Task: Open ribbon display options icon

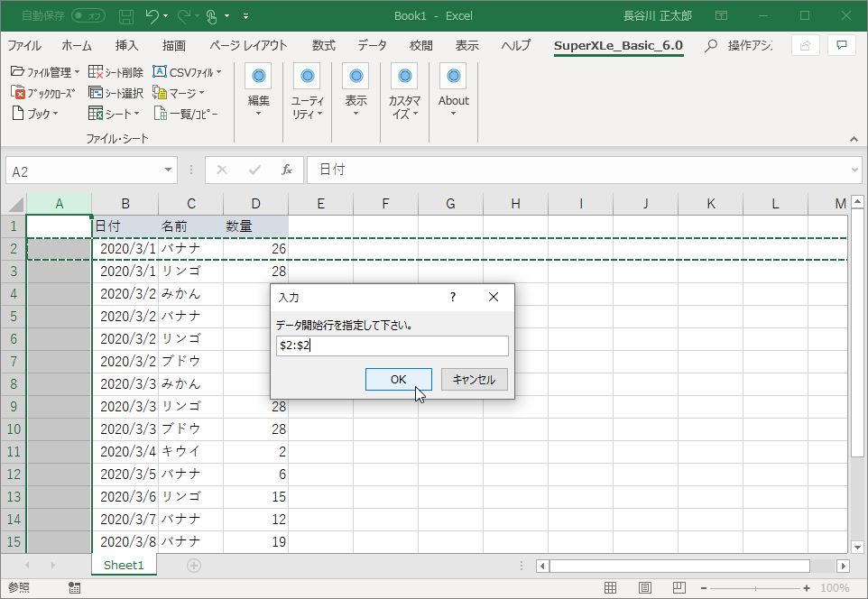Action: tap(721, 16)
